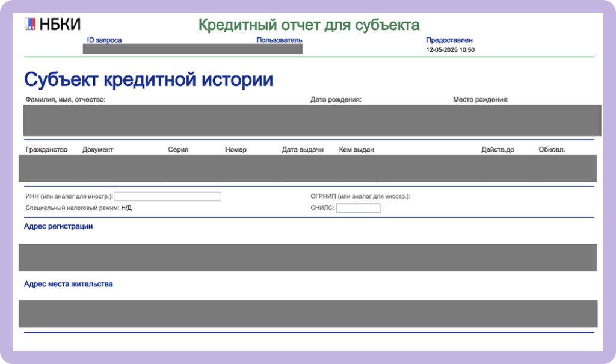The image size is (616, 364).
Task: Click the 'Пользователь' header label
Action: click(x=280, y=40)
